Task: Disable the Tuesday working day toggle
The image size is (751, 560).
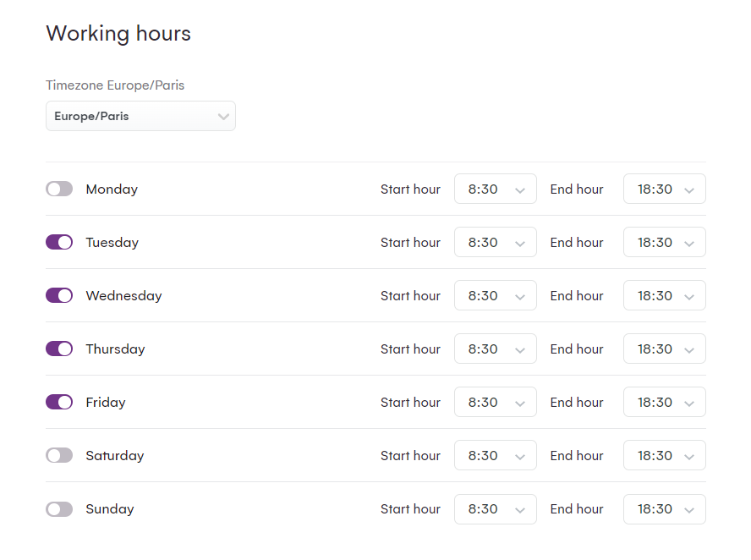Action: pyautogui.click(x=59, y=242)
